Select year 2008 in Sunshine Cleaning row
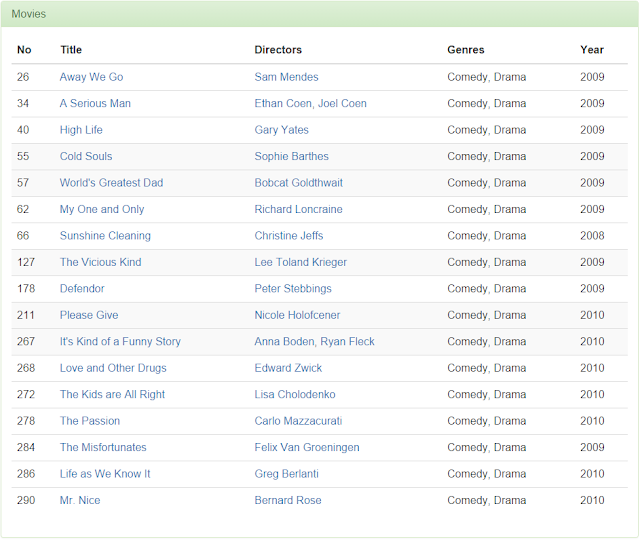This screenshot has width=640, height=540. click(x=592, y=236)
